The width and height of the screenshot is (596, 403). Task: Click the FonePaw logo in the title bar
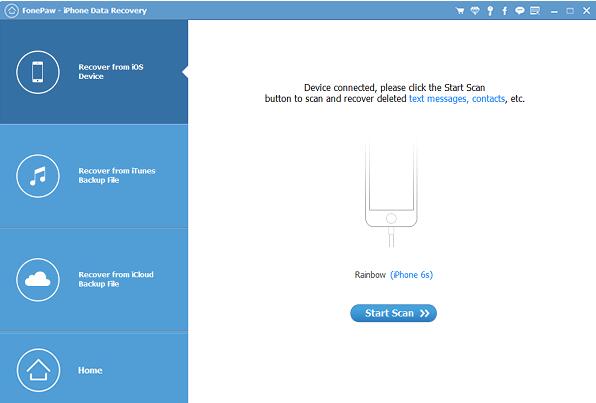pos(11,11)
